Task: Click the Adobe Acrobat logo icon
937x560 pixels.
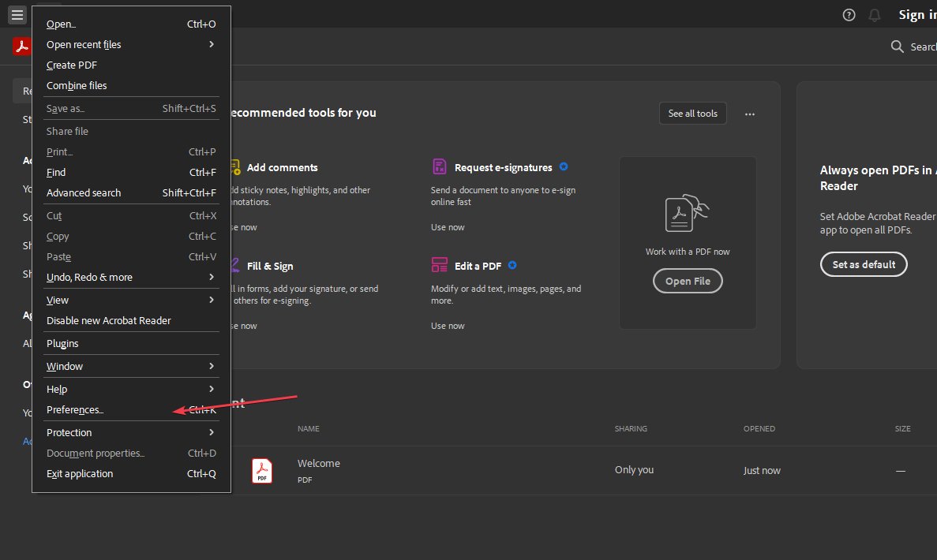Action: 22,46
